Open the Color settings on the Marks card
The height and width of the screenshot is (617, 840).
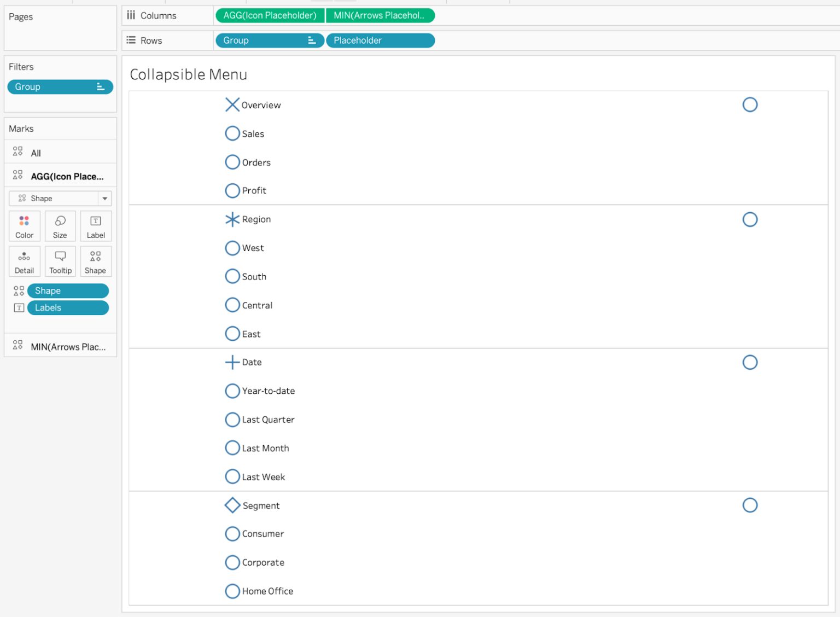[x=24, y=226]
